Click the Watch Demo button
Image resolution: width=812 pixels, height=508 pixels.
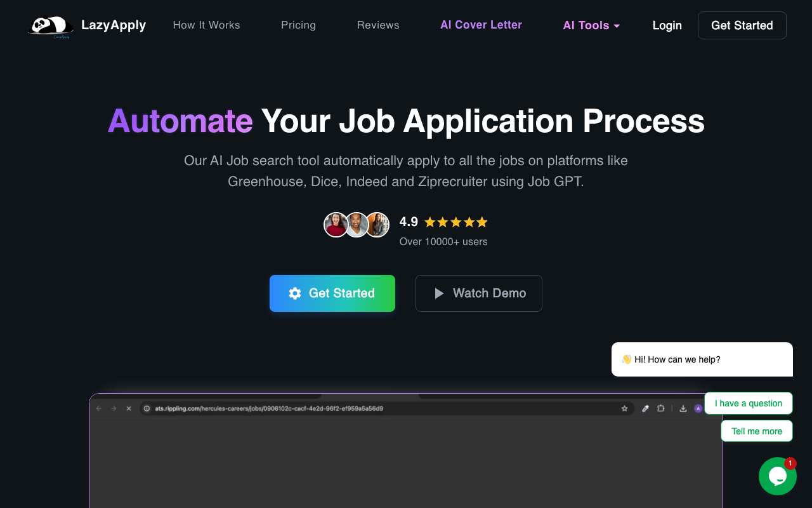[x=479, y=293]
